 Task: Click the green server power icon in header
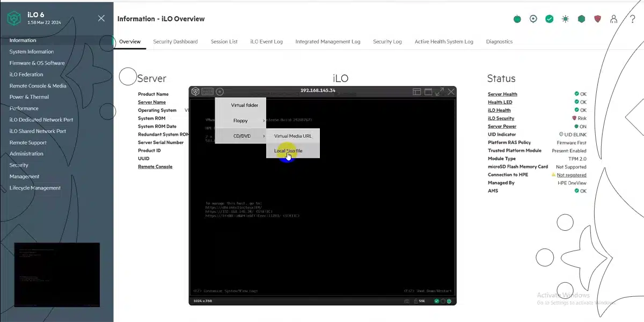(x=517, y=19)
